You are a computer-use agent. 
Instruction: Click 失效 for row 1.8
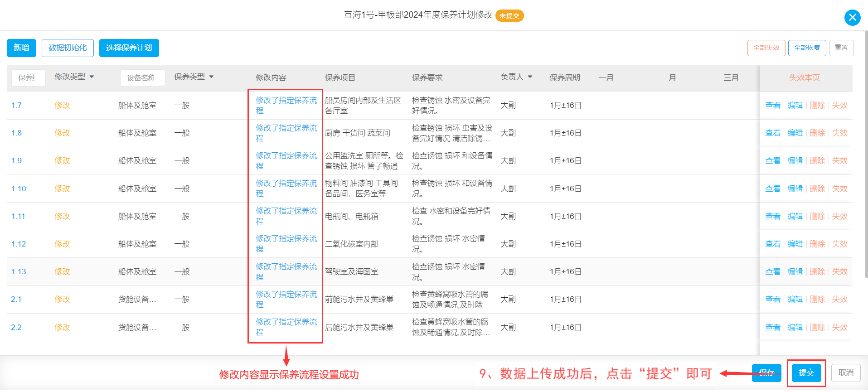(x=839, y=133)
